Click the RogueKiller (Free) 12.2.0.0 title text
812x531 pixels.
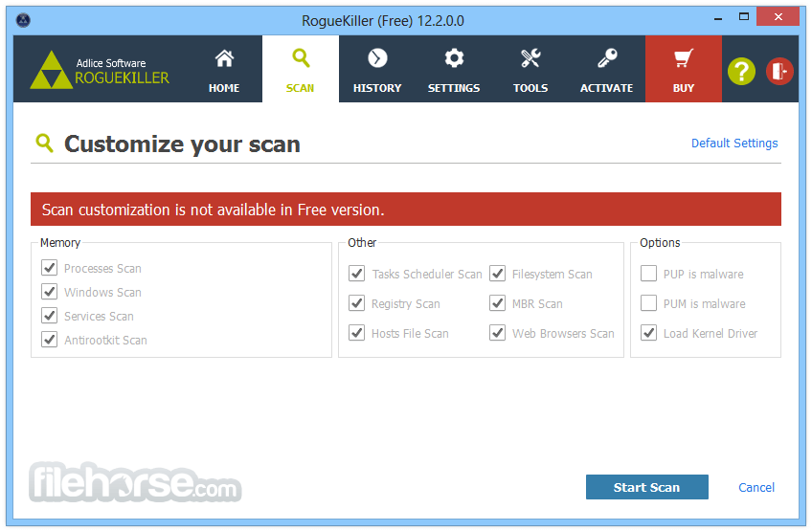383,21
